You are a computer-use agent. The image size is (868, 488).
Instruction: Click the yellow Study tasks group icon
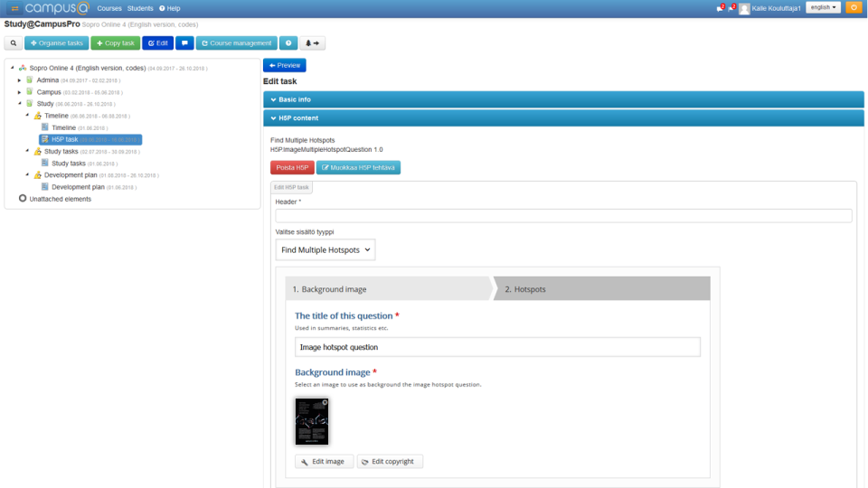click(x=38, y=151)
